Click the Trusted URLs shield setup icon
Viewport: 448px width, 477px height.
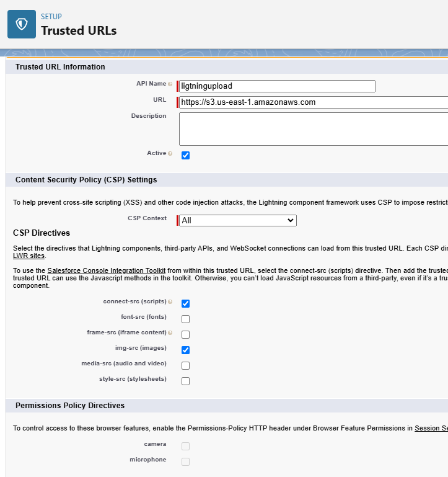(22, 24)
